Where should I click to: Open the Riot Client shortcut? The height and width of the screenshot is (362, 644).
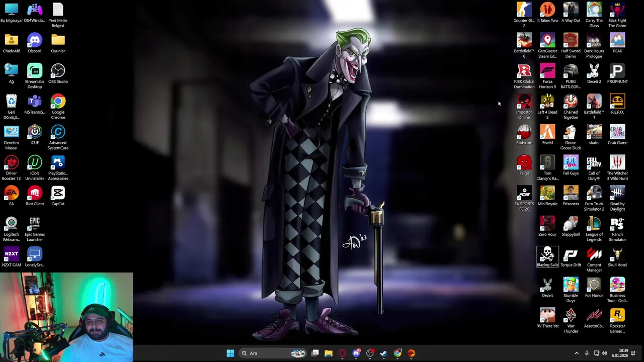35,196
